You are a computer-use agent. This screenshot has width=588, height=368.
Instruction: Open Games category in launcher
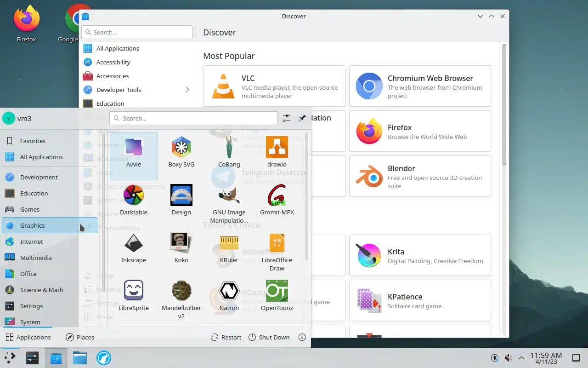click(50, 209)
